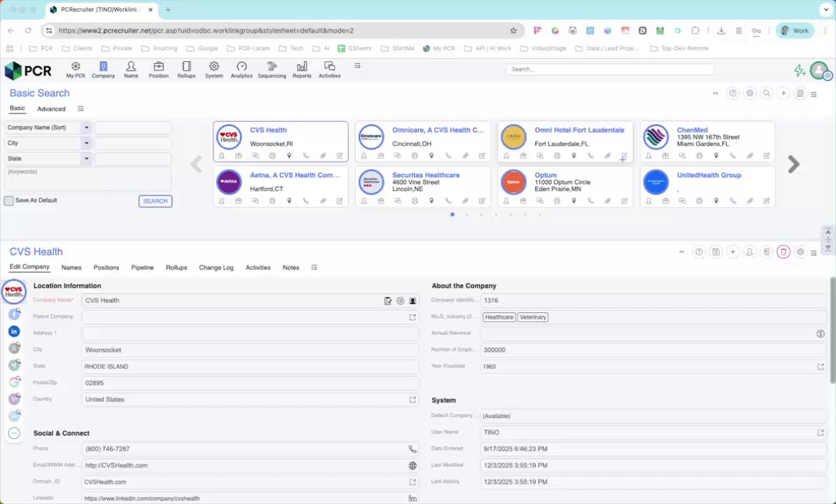Click the magnifier icon in Basic Search header
The width and height of the screenshot is (836, 504).
coord(767,93)
